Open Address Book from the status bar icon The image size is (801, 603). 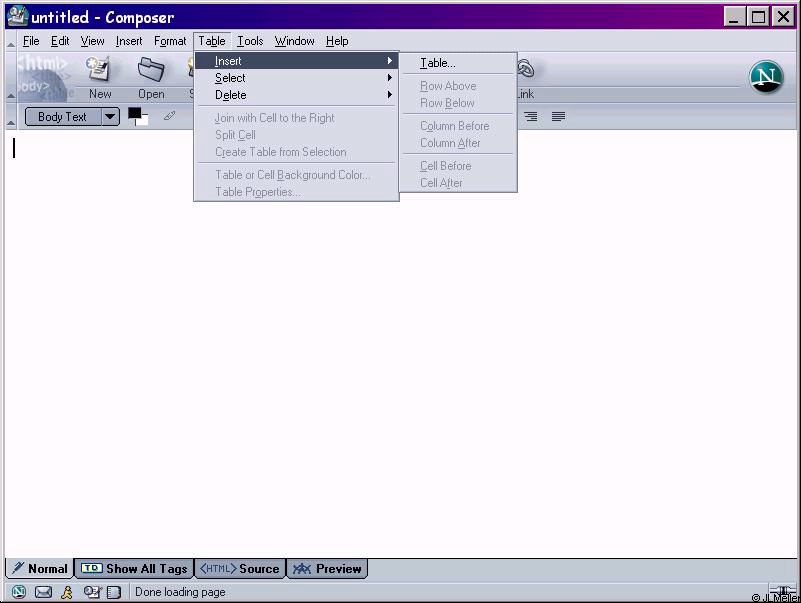click(x=114, y=592)
